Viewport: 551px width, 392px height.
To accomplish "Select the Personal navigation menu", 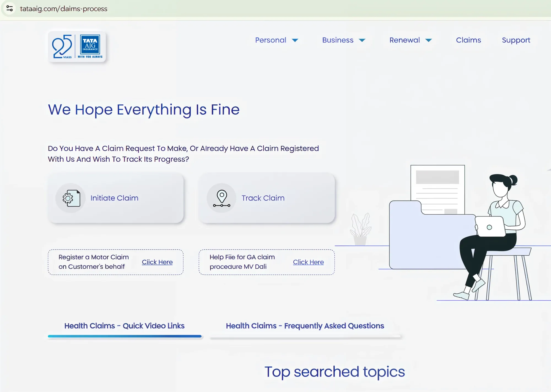I will pos(271,40).
